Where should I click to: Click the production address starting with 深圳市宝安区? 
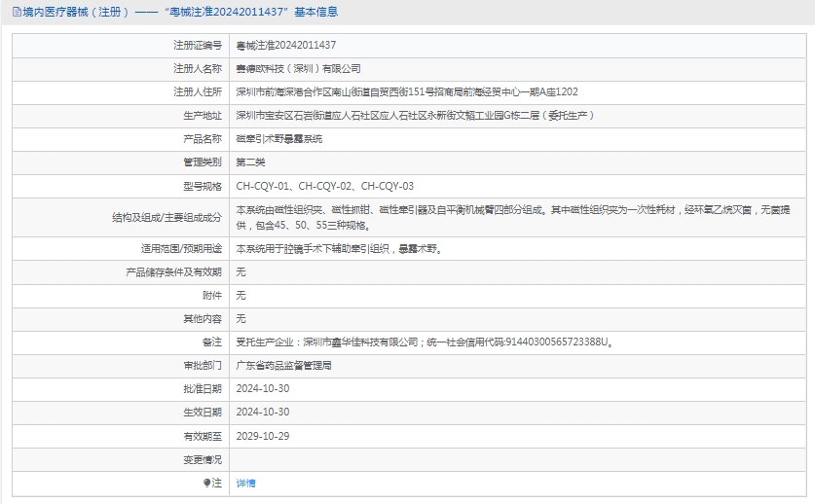click(415, 116)
